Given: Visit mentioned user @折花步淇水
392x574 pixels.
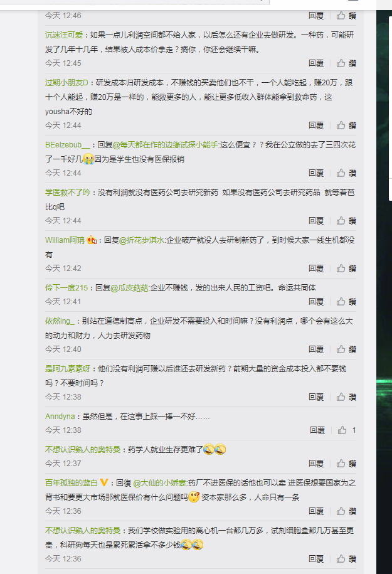Looking at the screenshot, I should [x=142, y=240].
